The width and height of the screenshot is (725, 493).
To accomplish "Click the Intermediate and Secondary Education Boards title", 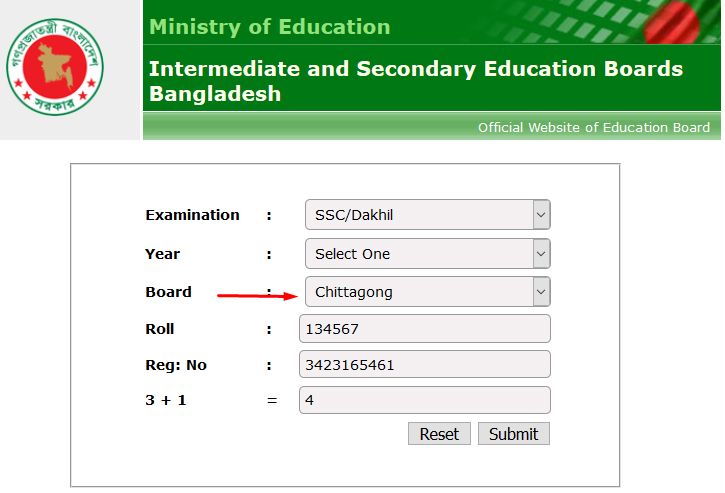I will [x=416, y=81].
